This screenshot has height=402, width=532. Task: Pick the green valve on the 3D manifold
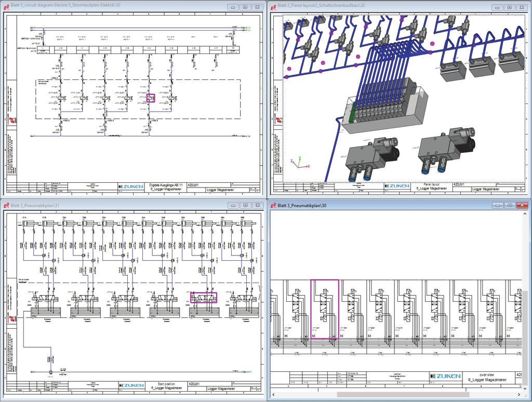[x=351, y=113]
